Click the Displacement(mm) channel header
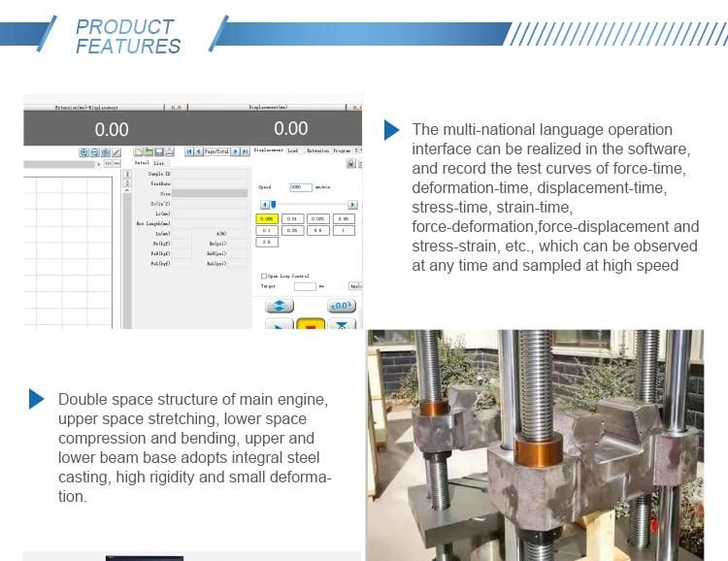The width and height of the screenshot is (728, 561). point(268,108)
